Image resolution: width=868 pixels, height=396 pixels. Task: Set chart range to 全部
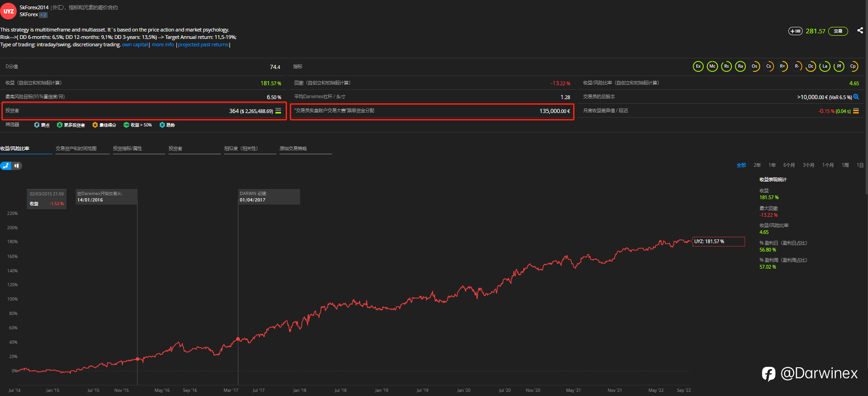tap(741, 165)
